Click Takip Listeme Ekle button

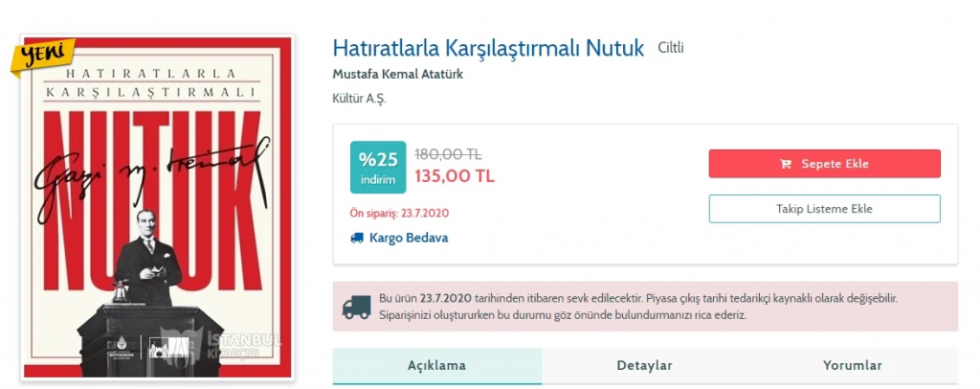[824, 209]
